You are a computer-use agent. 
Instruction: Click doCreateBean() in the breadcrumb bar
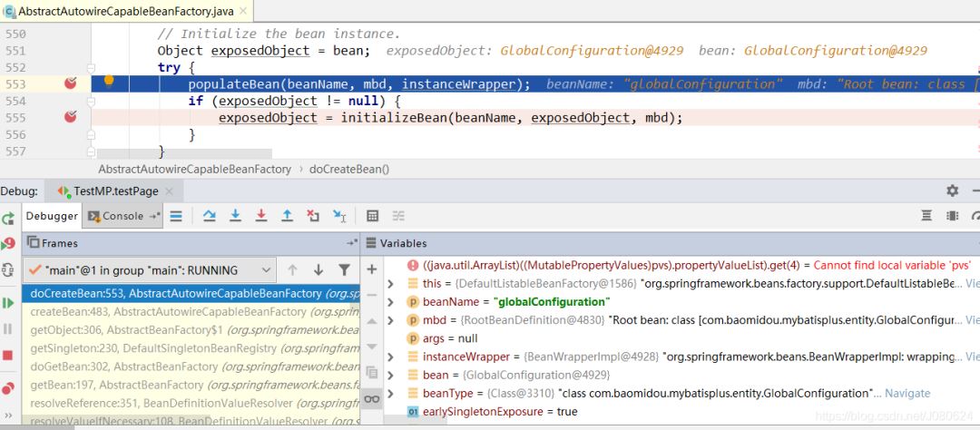348,169
